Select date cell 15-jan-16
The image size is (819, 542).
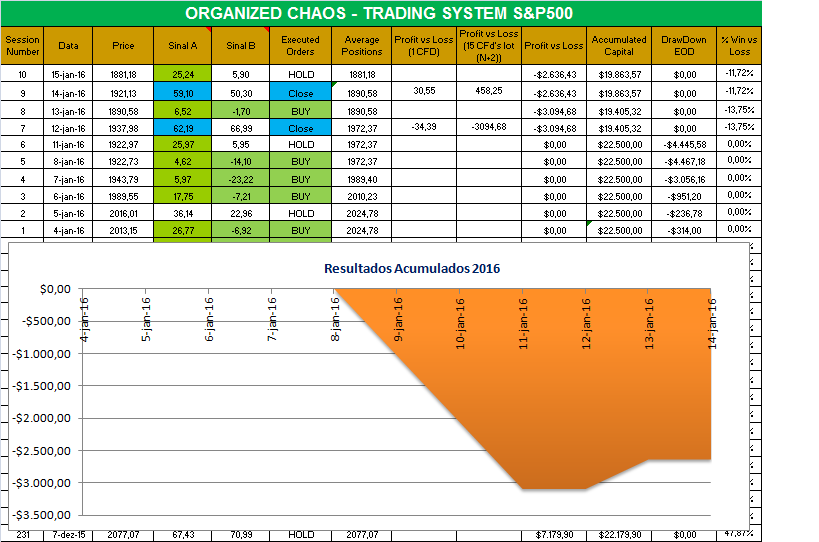[68, 74]
